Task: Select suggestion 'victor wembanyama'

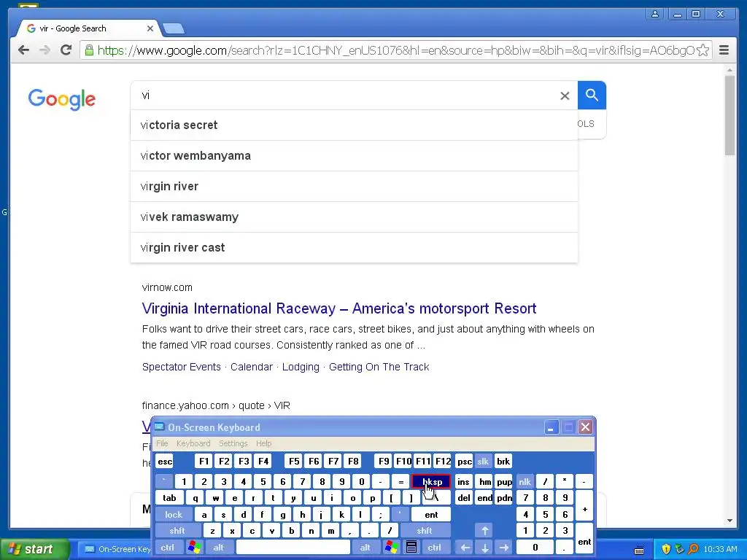Action: click(x=354, y=156)
